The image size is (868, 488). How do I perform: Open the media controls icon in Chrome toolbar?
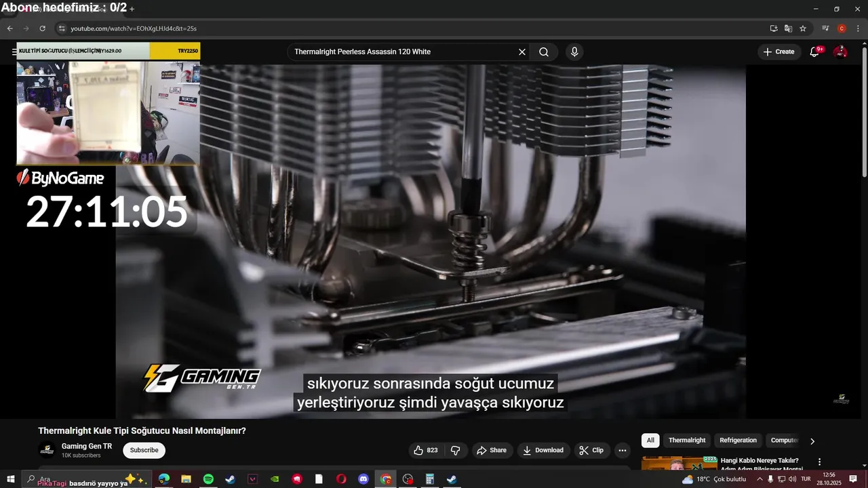pyautogui.click(x=825, y=28)
